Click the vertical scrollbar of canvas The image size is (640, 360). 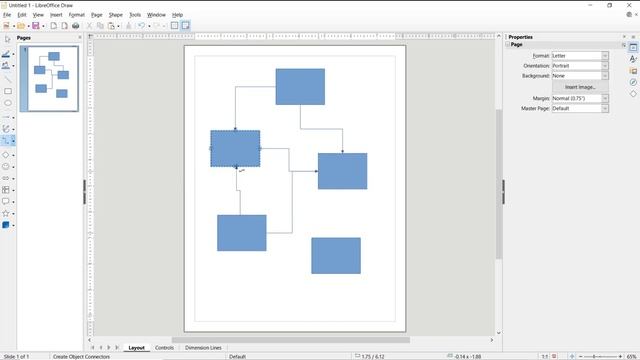pyautogui.click(x=499, y=184)
